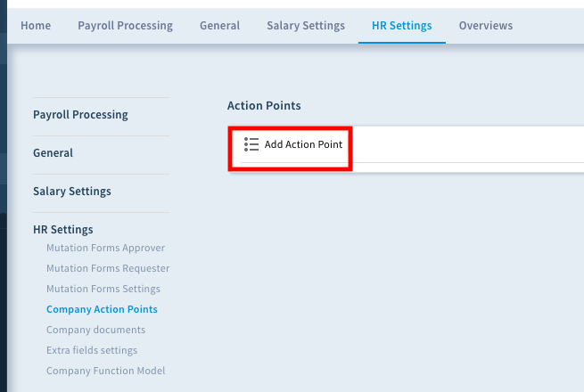Go to Mutation Forms Settings
Viewport: 584px width, 392px height.
coord(103,289)
